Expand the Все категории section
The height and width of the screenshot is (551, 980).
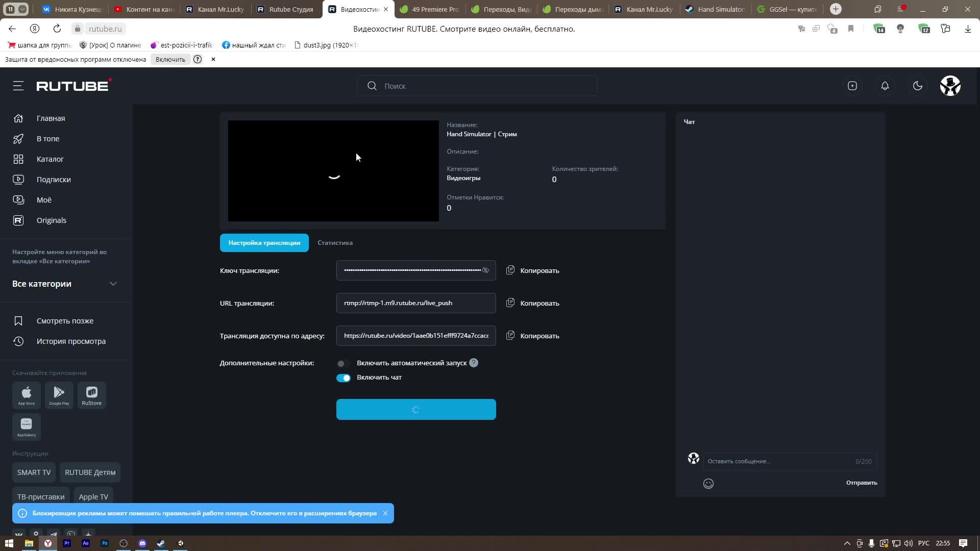[x=113, y=284]
